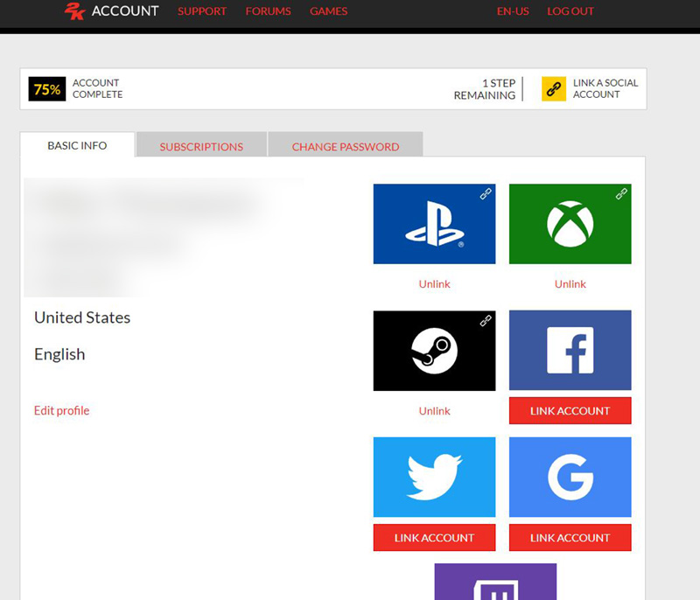The width and height of the screenshot is (700, 600).
Task: Select the Steam platform tile
Action: click(434, 351)
